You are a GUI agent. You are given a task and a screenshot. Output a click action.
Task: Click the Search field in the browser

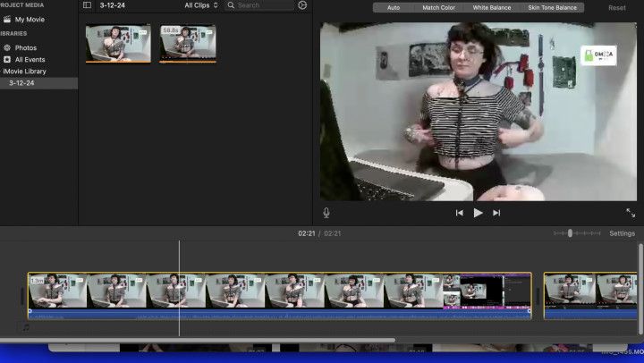[262, 5]
